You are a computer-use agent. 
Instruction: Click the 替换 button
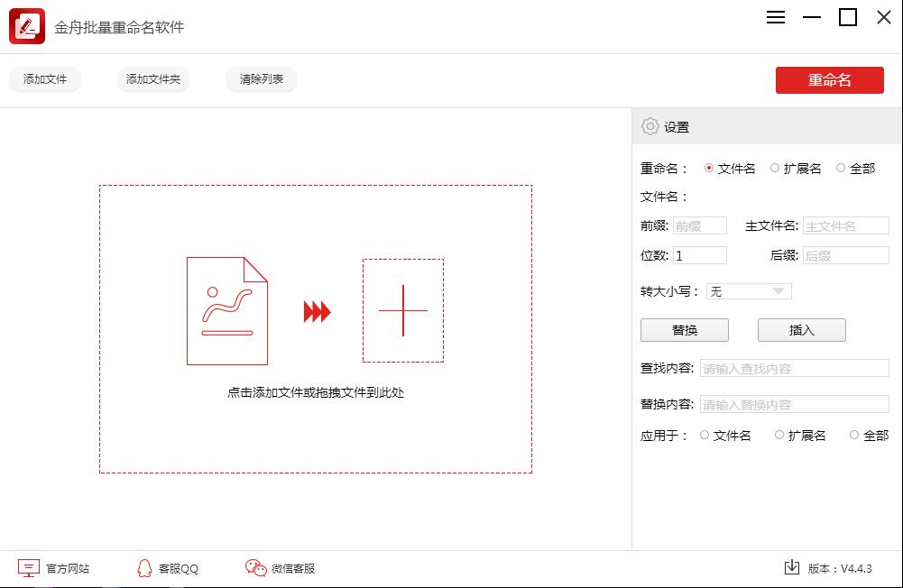684,329
